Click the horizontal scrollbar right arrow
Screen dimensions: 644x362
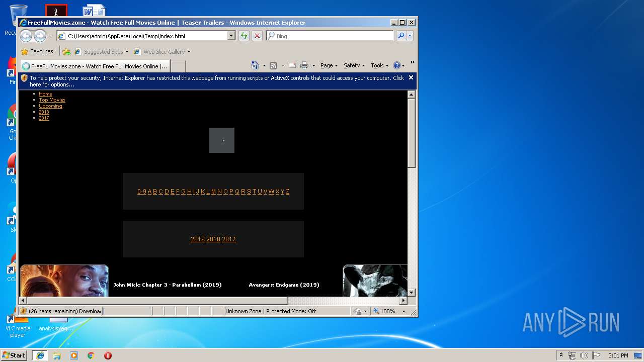pos(403,300)
